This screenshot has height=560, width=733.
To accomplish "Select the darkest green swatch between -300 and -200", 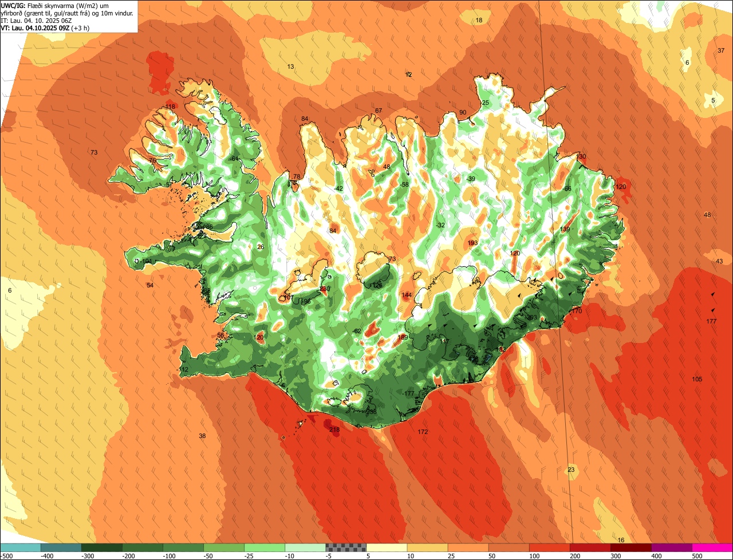I will pos(102,547).
